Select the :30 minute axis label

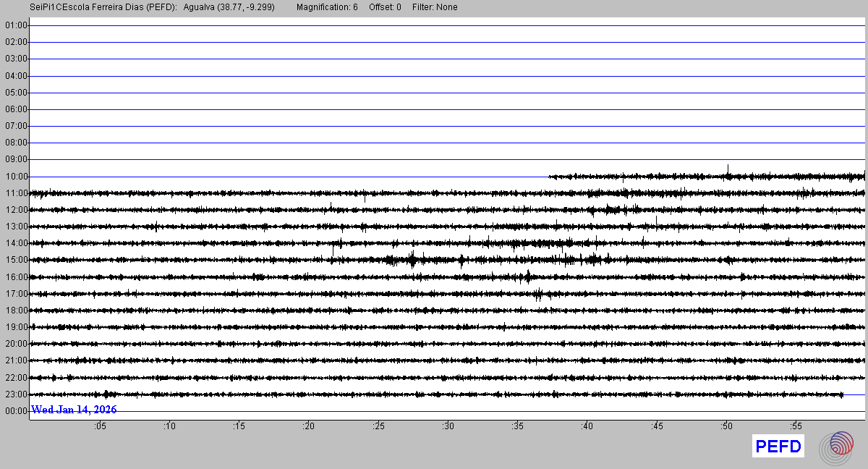pos(448,426)
